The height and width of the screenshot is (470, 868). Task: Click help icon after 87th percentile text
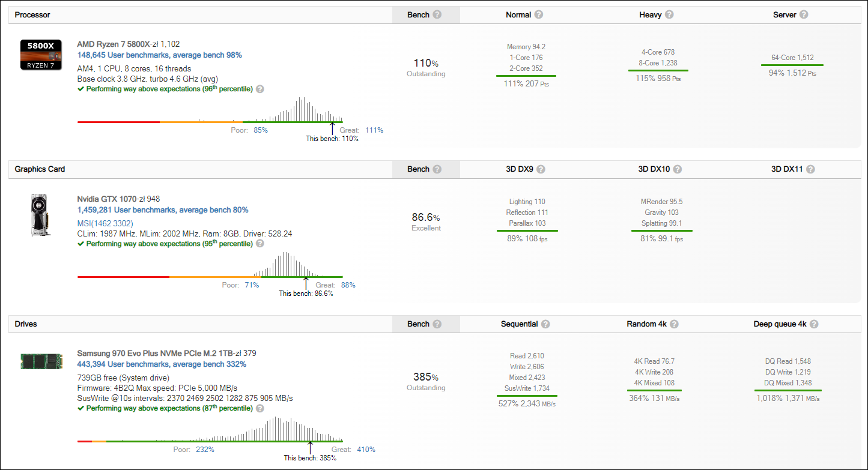click(260, 408)
